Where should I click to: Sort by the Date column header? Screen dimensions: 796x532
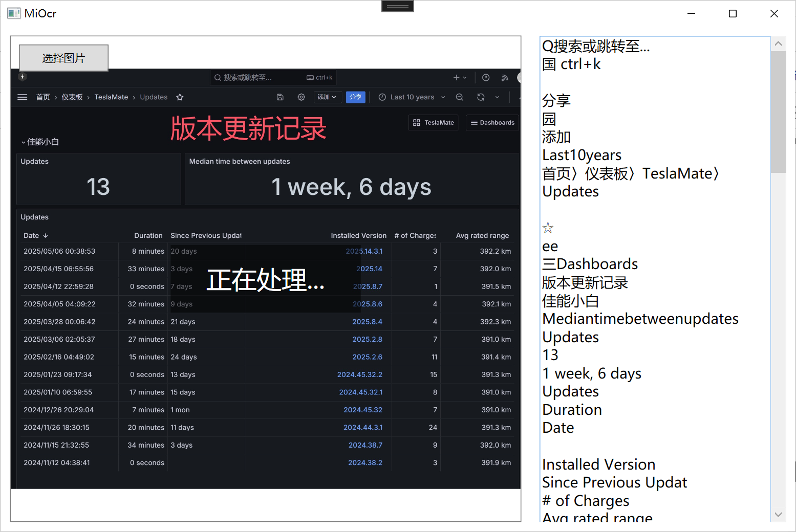tap(35, 236)
